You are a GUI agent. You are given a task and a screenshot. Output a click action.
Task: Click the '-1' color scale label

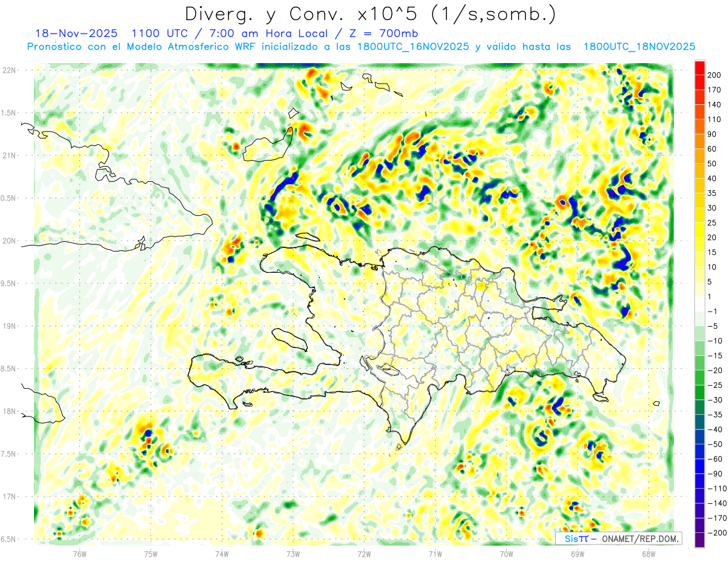coord(713,311)
